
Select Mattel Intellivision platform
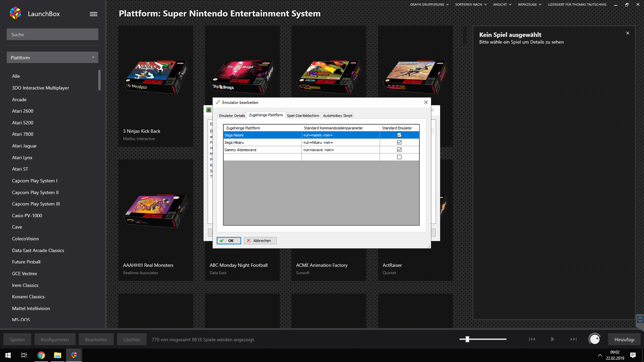click(31, 308)
